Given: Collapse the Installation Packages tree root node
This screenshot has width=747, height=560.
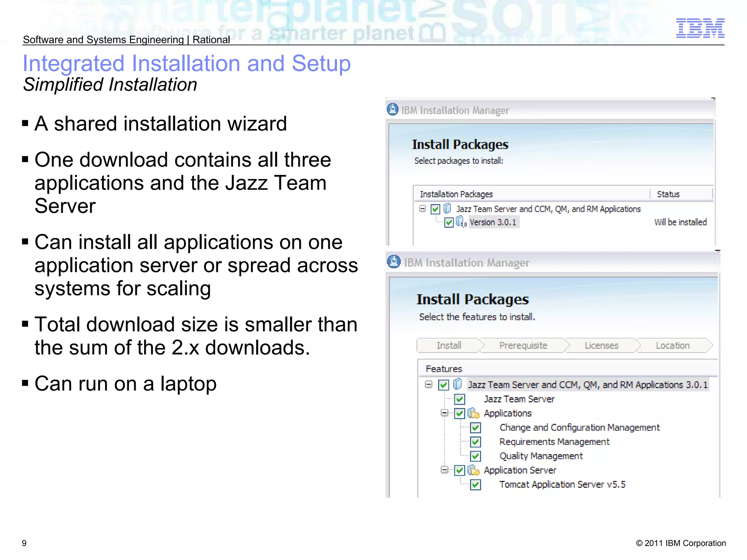Looking at the screenshot, I should [422, 209].
